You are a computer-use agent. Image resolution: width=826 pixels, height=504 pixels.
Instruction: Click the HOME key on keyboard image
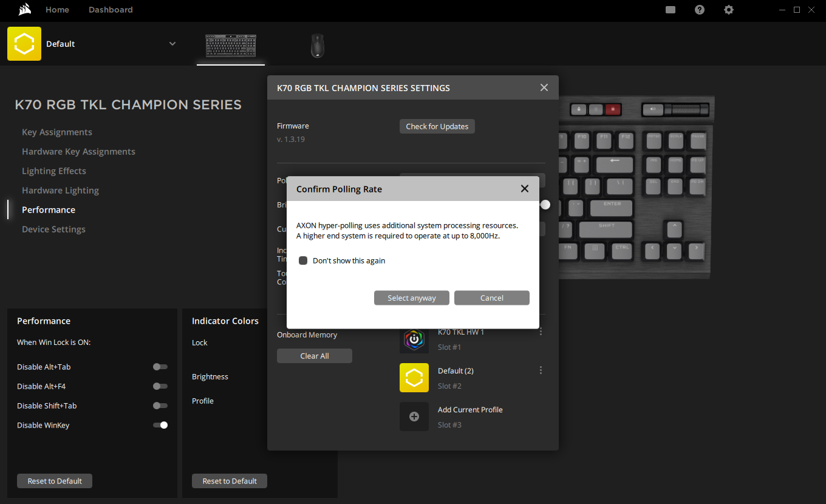point(675,164)
